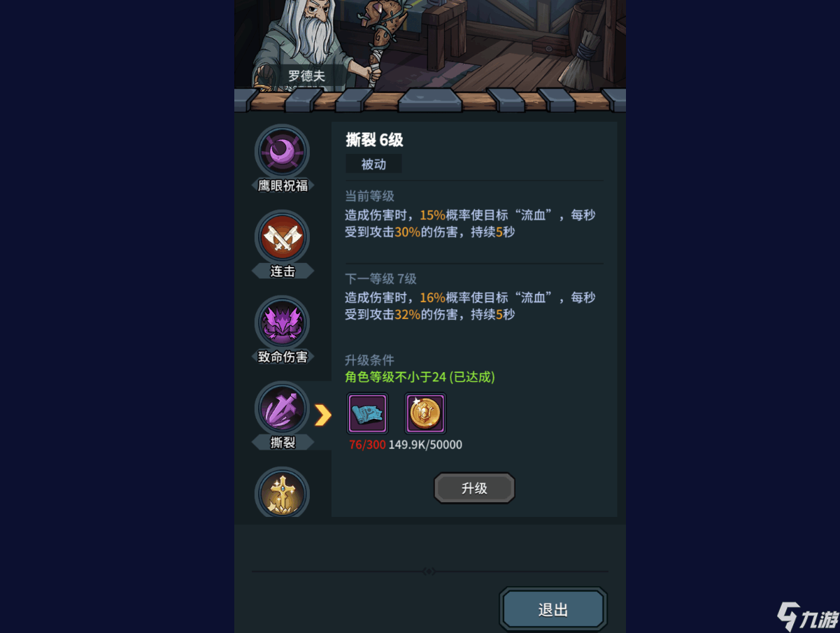The width and height of the screenshot is (840, 633).
Task: Tap the 罗德夫 character name plate
Action: [307, 76]
